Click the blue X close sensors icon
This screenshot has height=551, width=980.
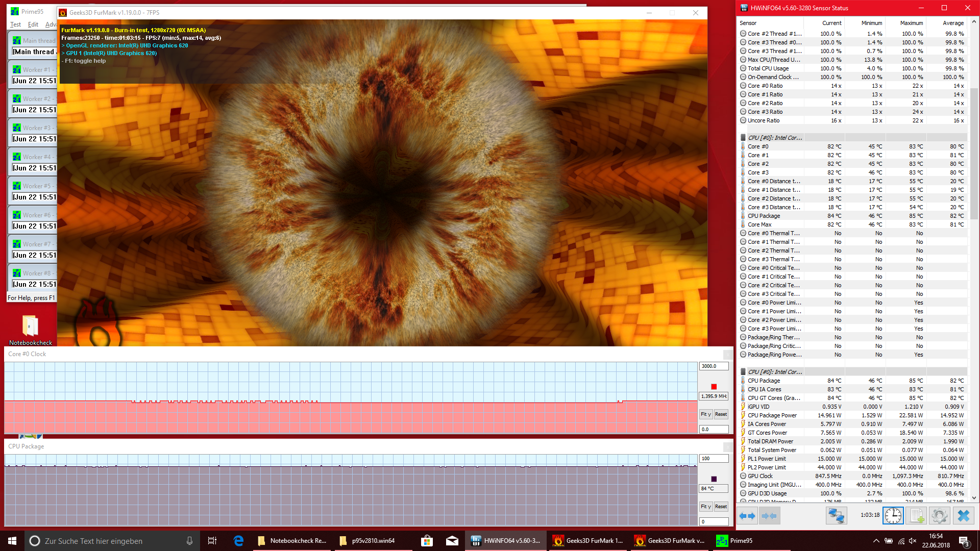[x=963, y=516]
